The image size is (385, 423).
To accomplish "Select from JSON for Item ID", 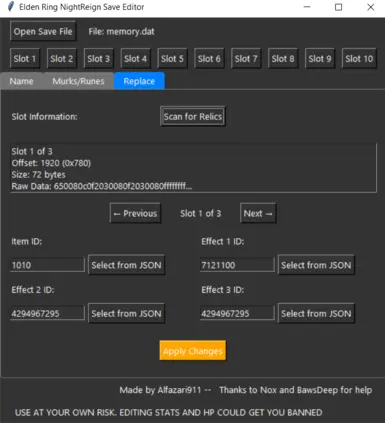I will (x=126, y=265).
